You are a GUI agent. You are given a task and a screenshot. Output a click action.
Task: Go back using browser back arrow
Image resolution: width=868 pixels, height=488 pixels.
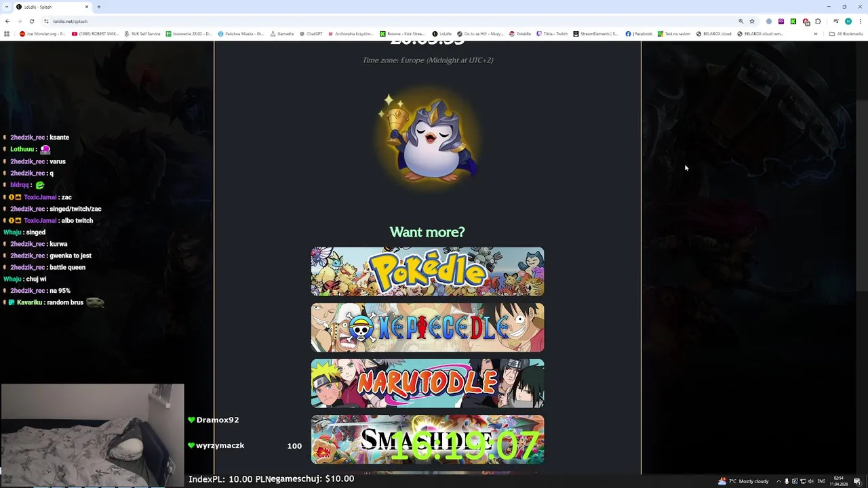[x=7, y=21]
